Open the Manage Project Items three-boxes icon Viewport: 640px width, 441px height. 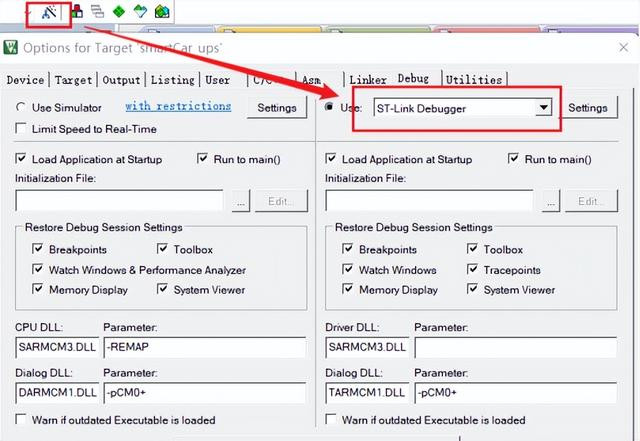pyautogui.click(x=77, y=11)
